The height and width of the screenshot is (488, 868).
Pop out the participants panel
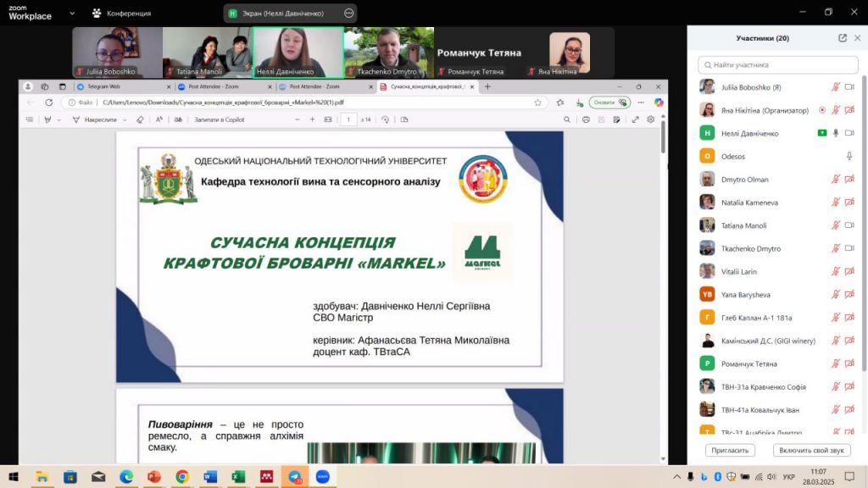(x=843, y=37)
